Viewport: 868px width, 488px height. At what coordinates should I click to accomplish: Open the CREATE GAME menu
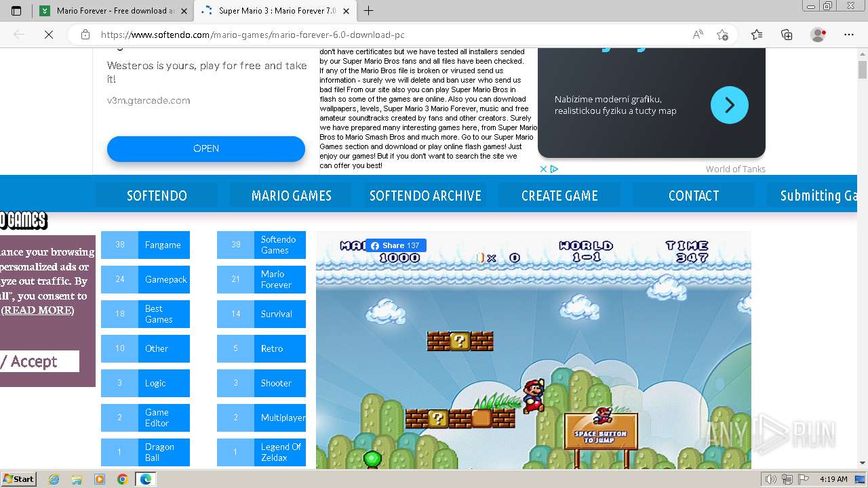[x=559, y=195]
